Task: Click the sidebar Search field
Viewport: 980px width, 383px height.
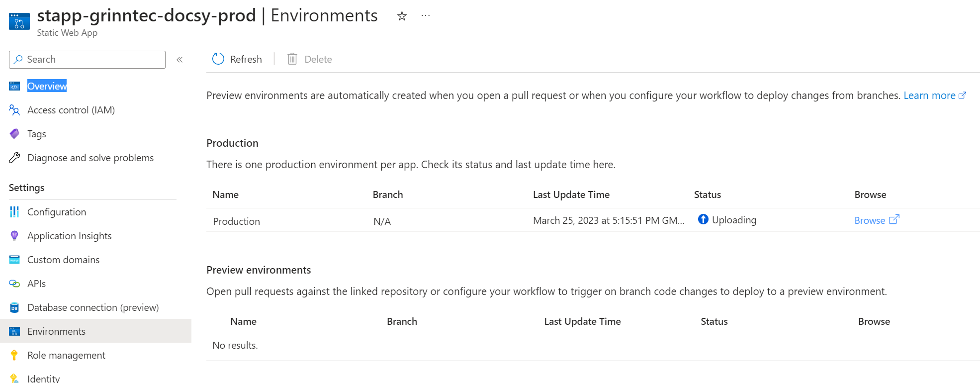Action: tap(87, 60)
